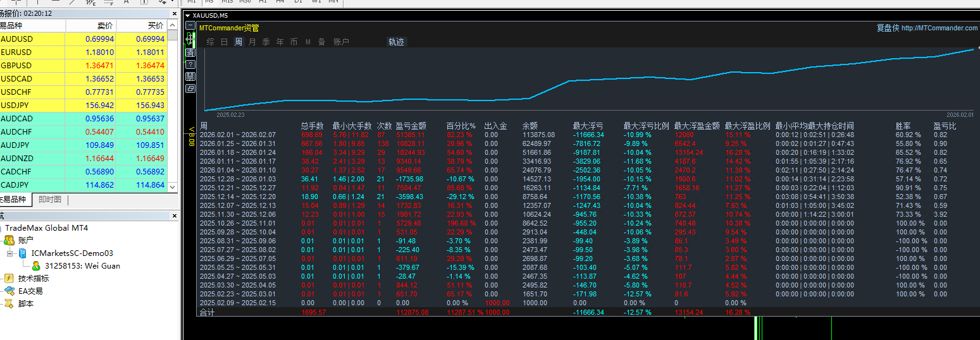Click the 百分比% column header

point(461,126)
